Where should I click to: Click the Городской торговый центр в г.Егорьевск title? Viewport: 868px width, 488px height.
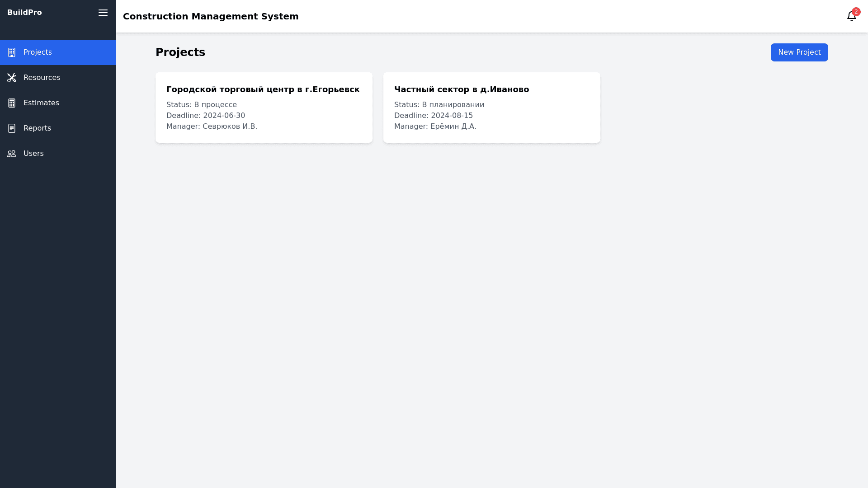[x=263, y=89]
